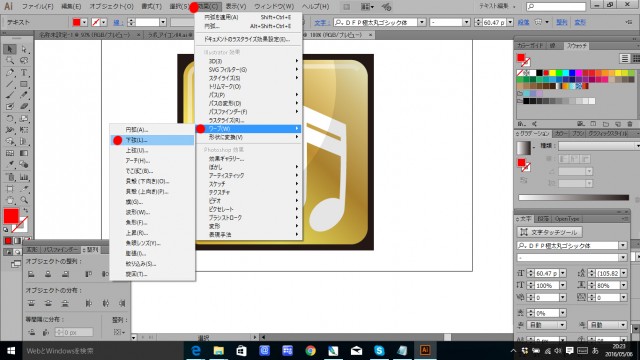The height and width of the screenshot is (360, 640).
Task: Click horizontal distribute center icon in 整列 panel
Action: point(106,303)
